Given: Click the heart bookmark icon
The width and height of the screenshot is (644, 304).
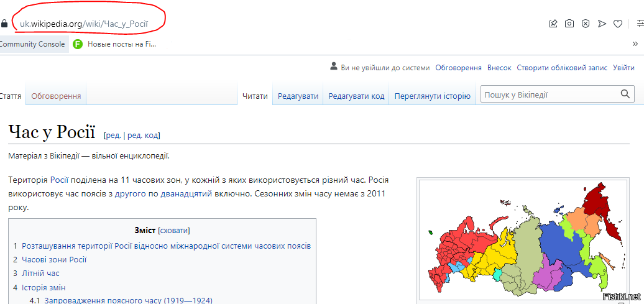Looking at the screenshot, I should click(618, 24).
